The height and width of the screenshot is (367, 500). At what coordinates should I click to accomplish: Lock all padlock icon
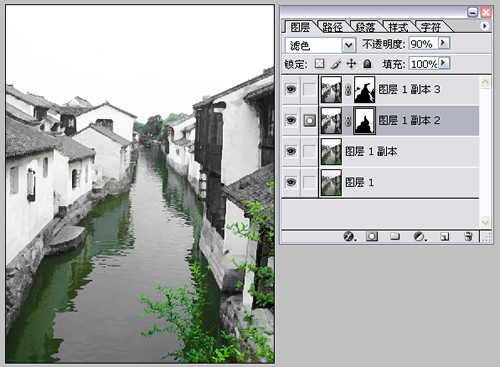[x=367, y=64]
